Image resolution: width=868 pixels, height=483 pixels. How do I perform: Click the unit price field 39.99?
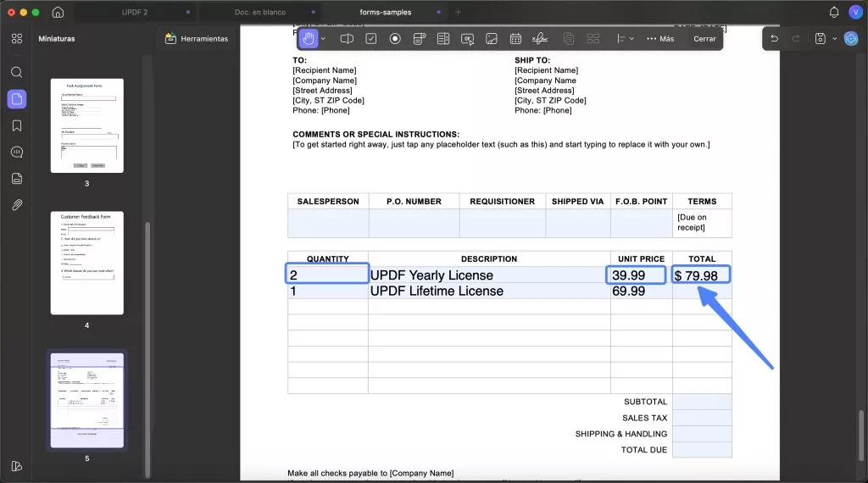point(636,275)
